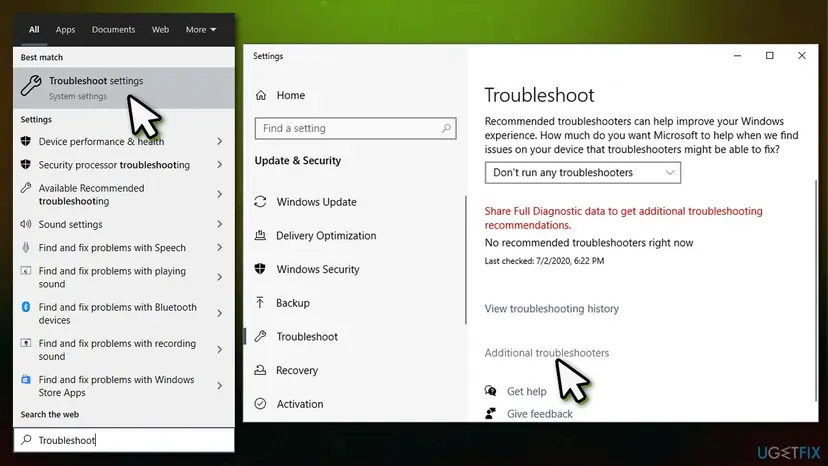Go to Home in Settings
Viewport: 828px width, 466px height.
coord(291,95)
